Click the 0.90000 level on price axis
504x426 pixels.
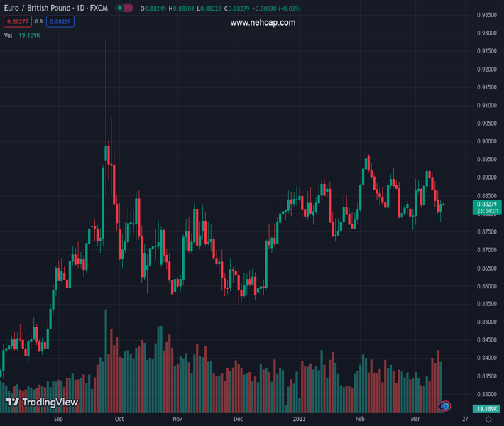tap(486, 141)
